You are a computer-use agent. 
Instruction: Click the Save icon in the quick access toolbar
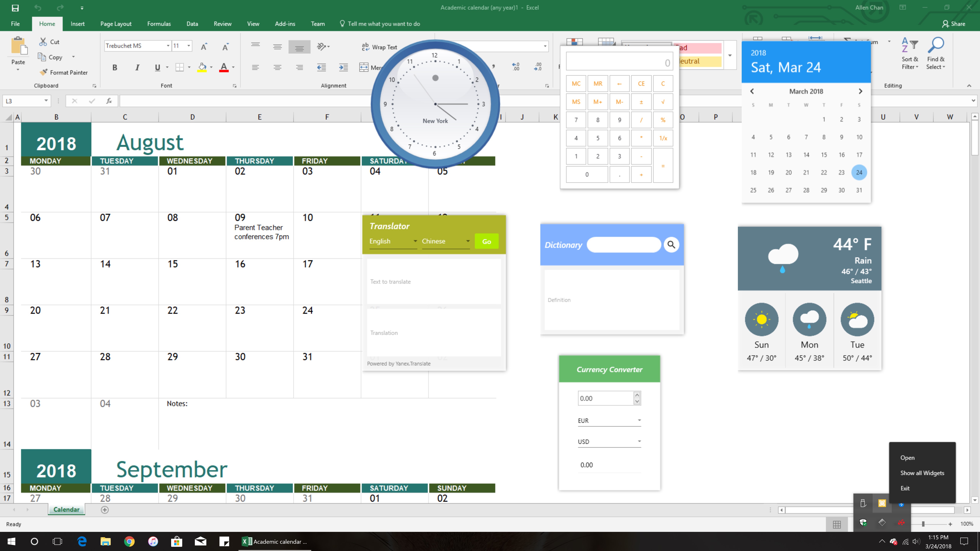click(x=15, y=8)
